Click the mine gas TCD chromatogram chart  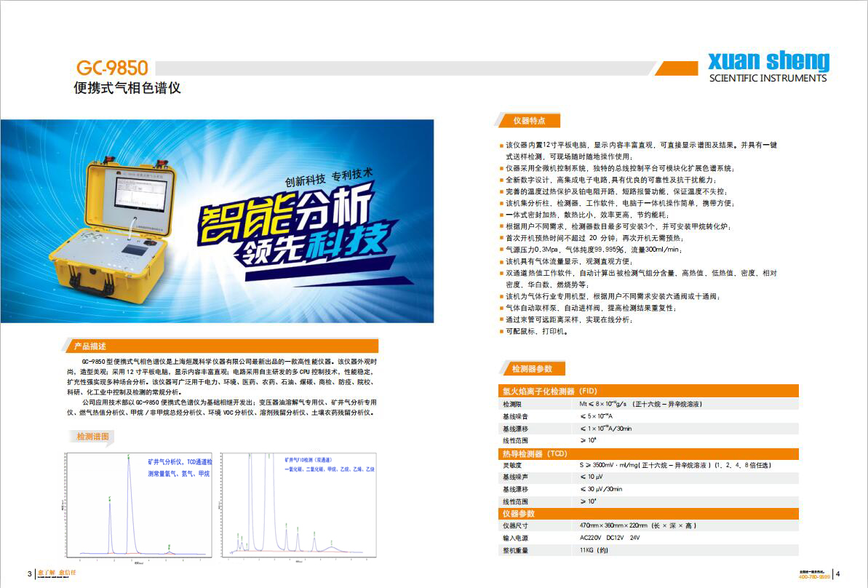[138, 506]
